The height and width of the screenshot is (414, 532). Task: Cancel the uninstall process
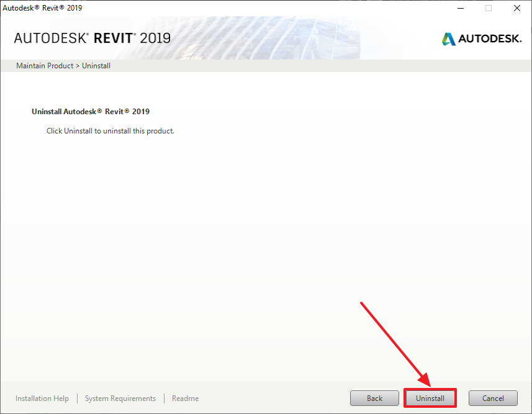[x=493, y=398]
